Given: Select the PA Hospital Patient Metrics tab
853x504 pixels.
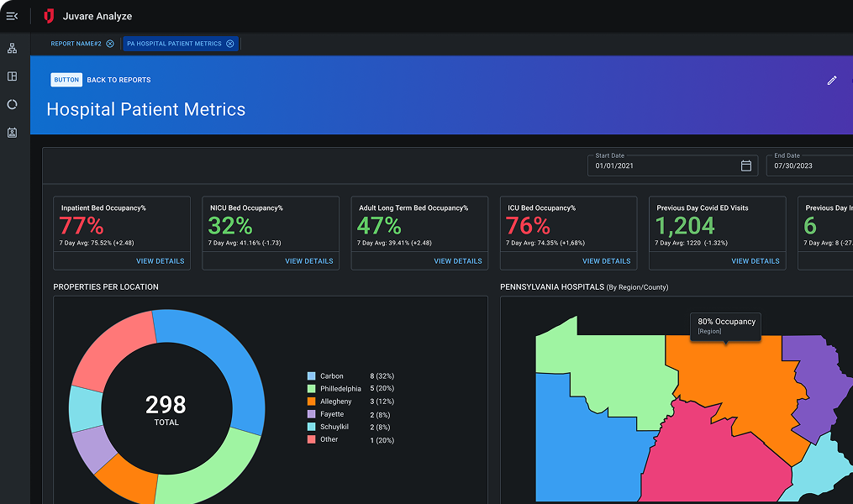Looking at the screenshot, I should [174, 44].
